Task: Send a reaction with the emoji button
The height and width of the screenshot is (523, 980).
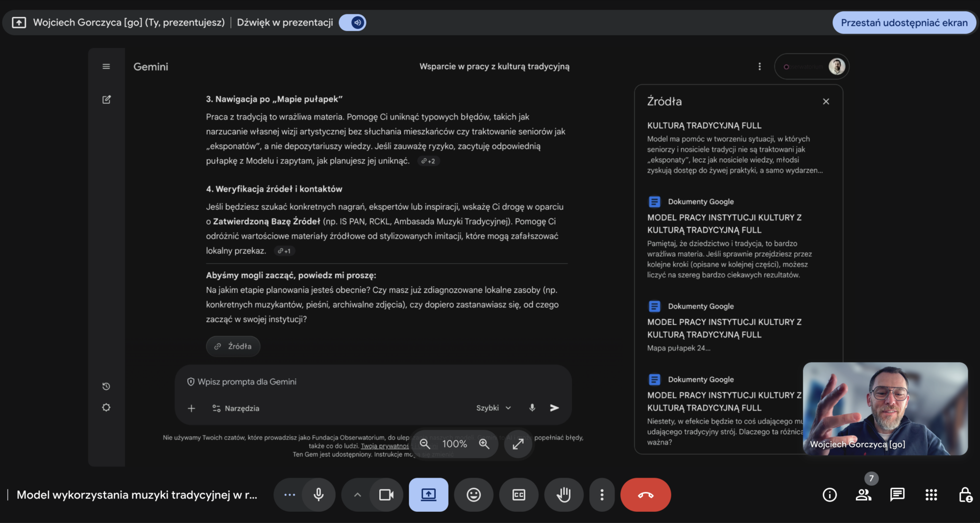Action: point(474,494)
